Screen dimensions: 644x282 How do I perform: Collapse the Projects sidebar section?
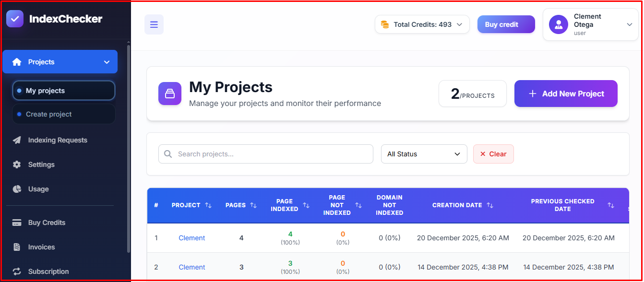(107, 62)
